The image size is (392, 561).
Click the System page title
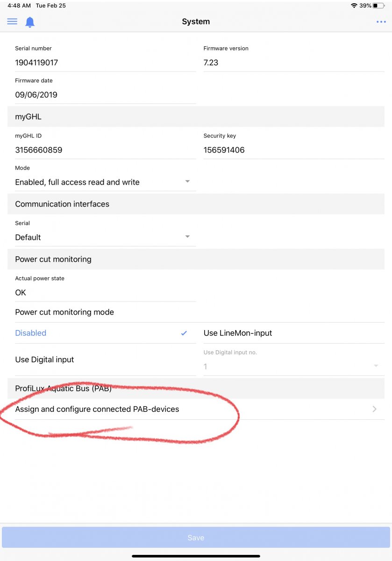196,22
